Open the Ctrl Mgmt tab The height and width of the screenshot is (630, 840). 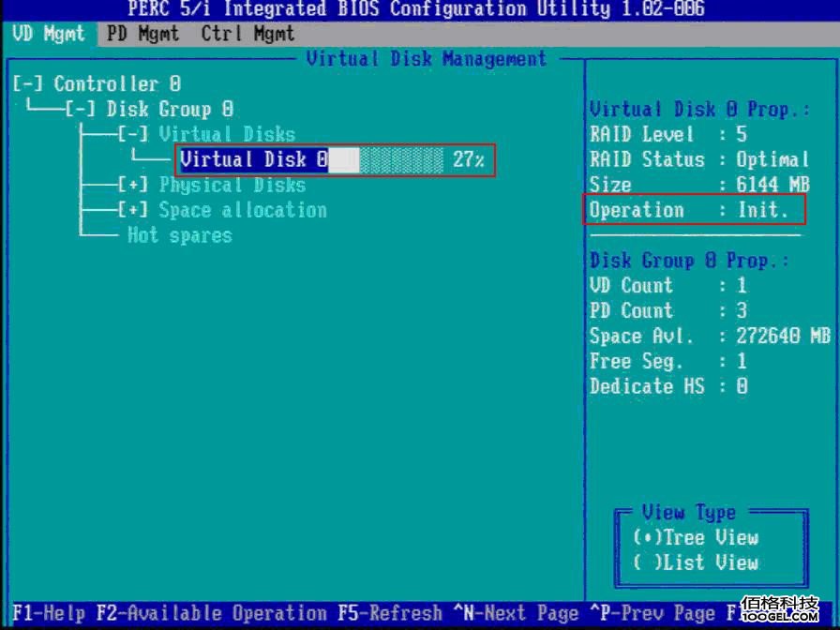pyautogui.click(x=247, y=34)
